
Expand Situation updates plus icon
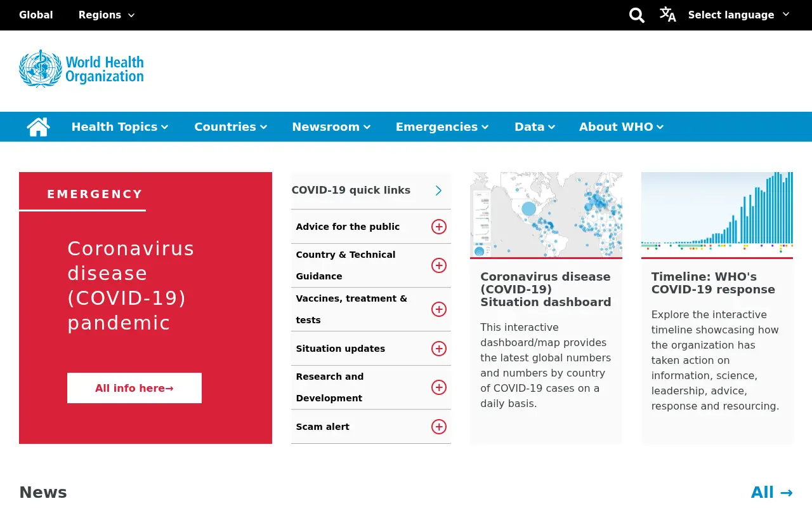click(439, 349)
